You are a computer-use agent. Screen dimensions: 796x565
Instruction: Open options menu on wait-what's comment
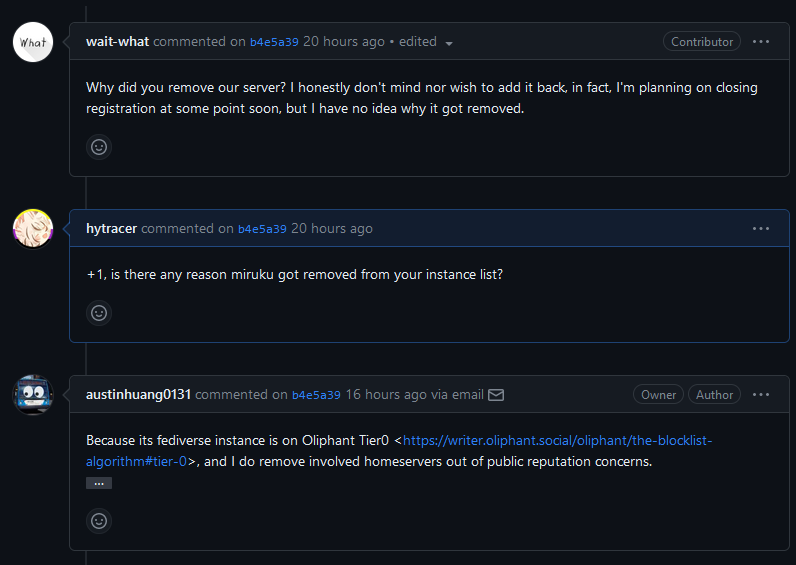[761, 42]
